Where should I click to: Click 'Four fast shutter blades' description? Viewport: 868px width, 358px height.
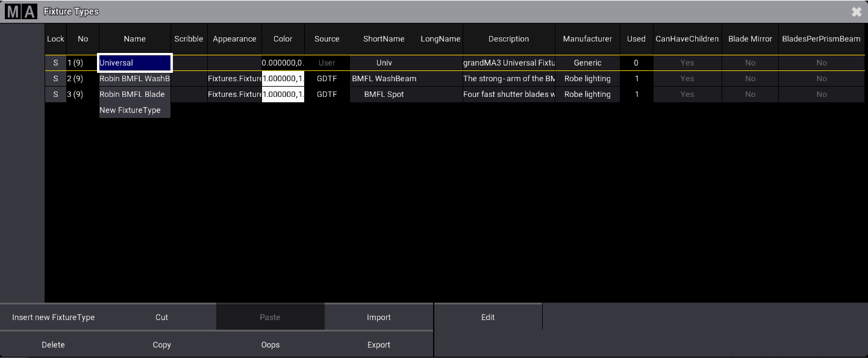coord(509,94)
